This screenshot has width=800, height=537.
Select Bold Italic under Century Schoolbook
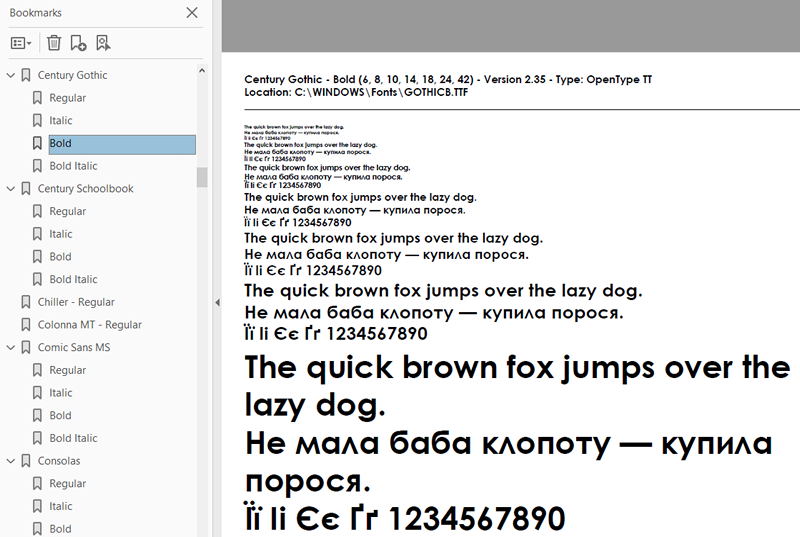tap(73, 279)
